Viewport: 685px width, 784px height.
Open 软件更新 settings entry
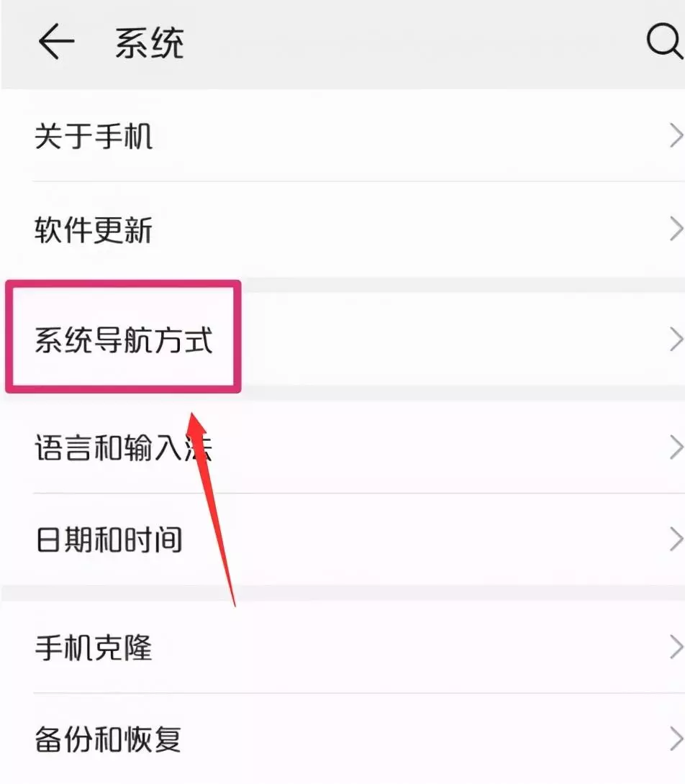342,229
